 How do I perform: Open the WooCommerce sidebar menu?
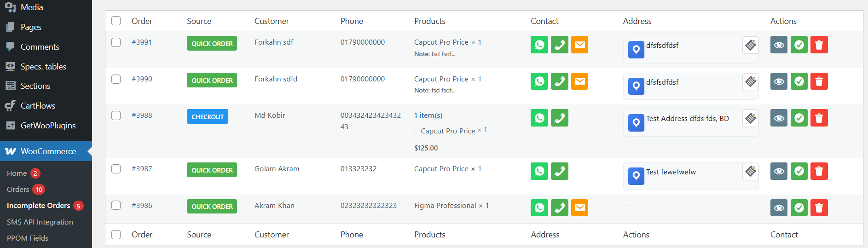(x=48, y=151)
